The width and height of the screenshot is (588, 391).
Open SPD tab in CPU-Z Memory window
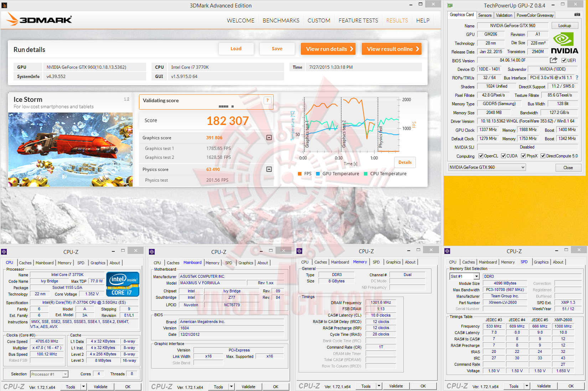376,262
